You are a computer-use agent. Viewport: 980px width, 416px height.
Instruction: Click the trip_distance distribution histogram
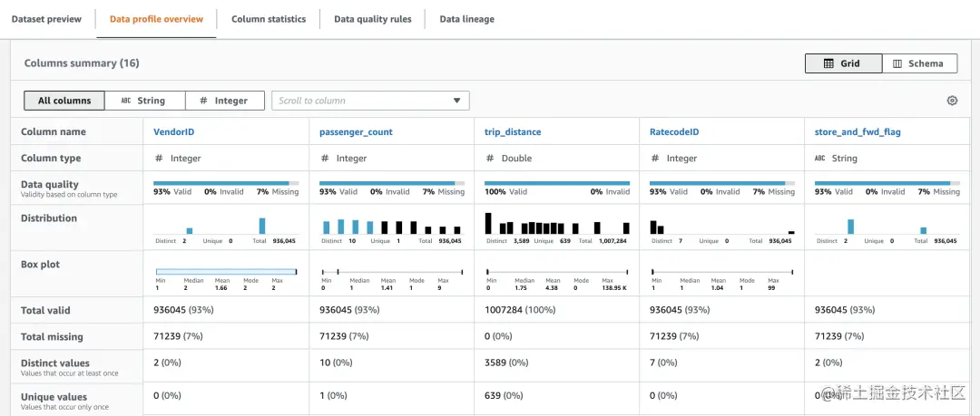[x=557, y=224]
